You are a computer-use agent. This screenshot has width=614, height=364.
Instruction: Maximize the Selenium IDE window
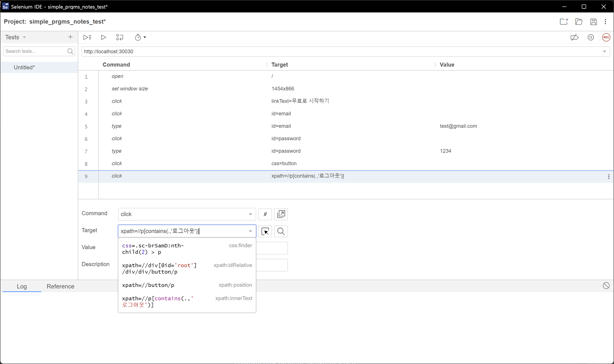pyautogui.click(x=584, y=6)
